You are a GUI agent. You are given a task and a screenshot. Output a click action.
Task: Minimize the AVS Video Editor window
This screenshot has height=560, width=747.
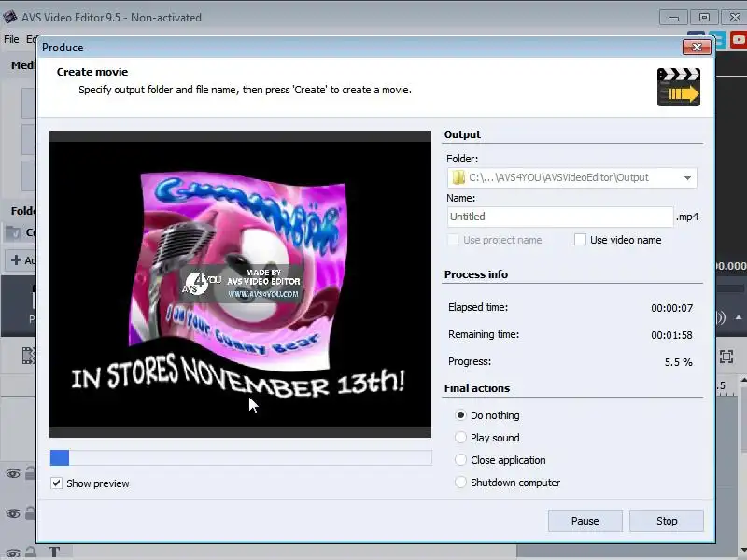coord(673,18)
